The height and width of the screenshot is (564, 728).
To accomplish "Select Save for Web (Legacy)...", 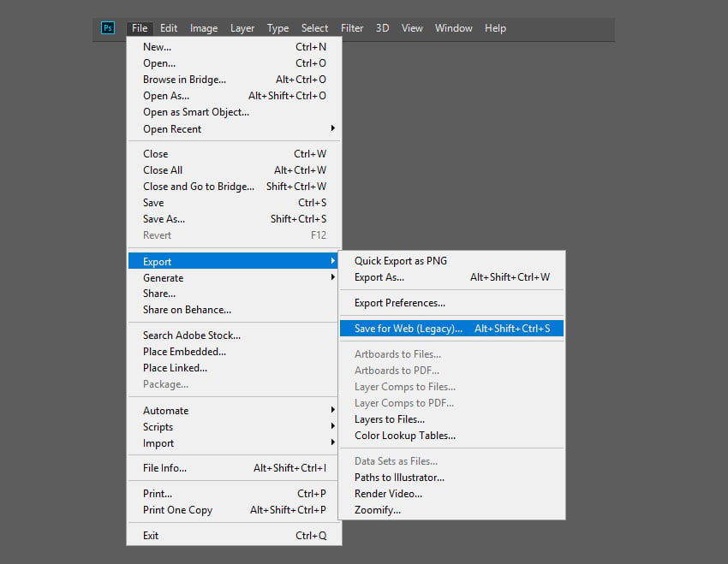I will coord(451,328).
